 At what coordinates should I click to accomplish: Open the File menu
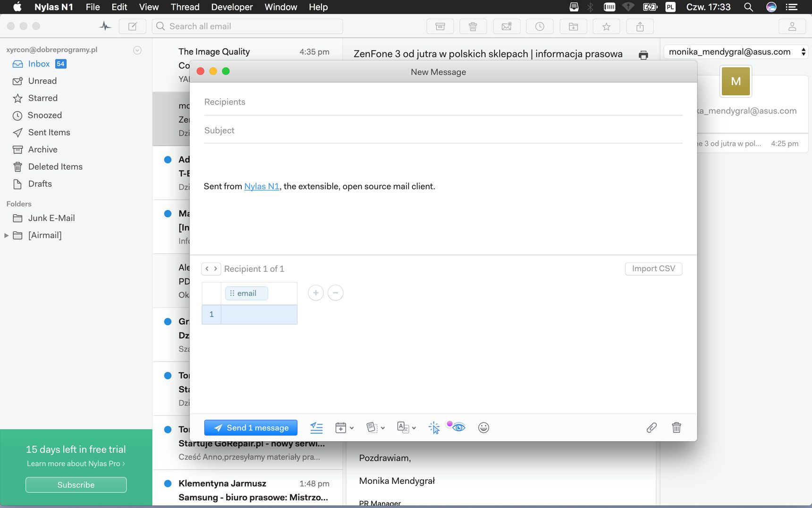coord(93,7)
